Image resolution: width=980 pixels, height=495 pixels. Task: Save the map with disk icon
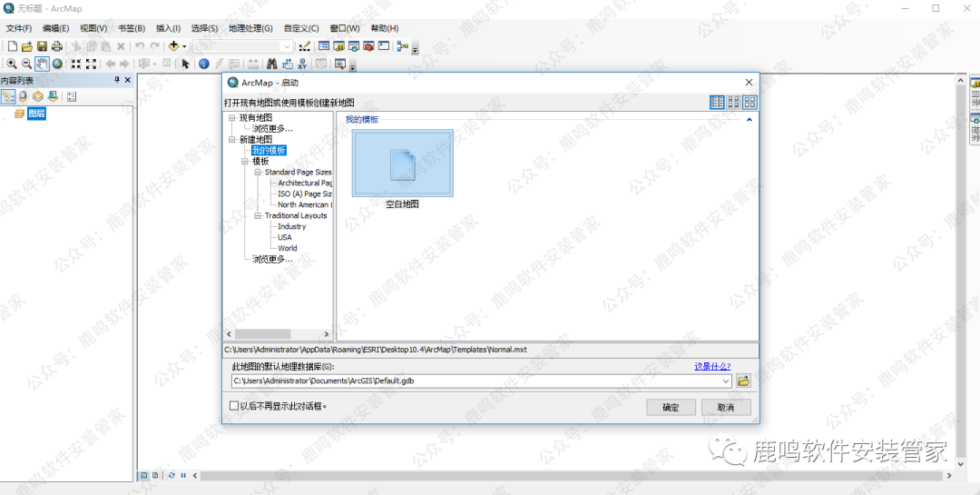tap(42, 46)
